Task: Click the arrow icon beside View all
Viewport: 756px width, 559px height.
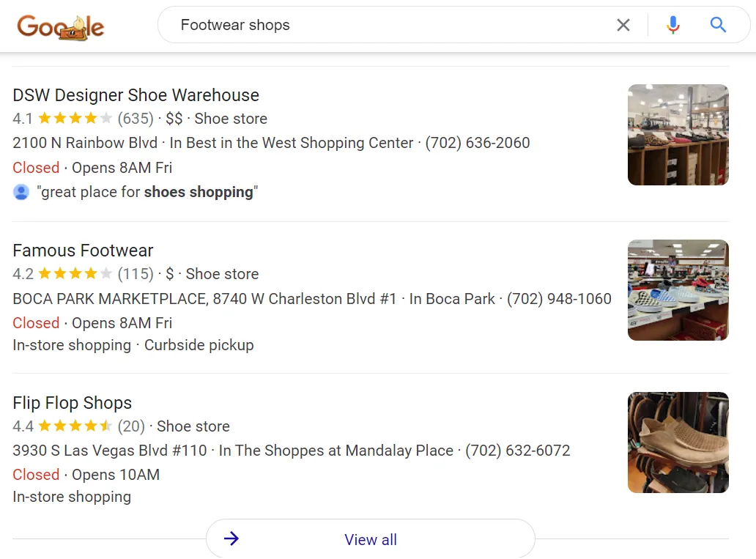Action: pyautogui.click(x=231, y=539)
